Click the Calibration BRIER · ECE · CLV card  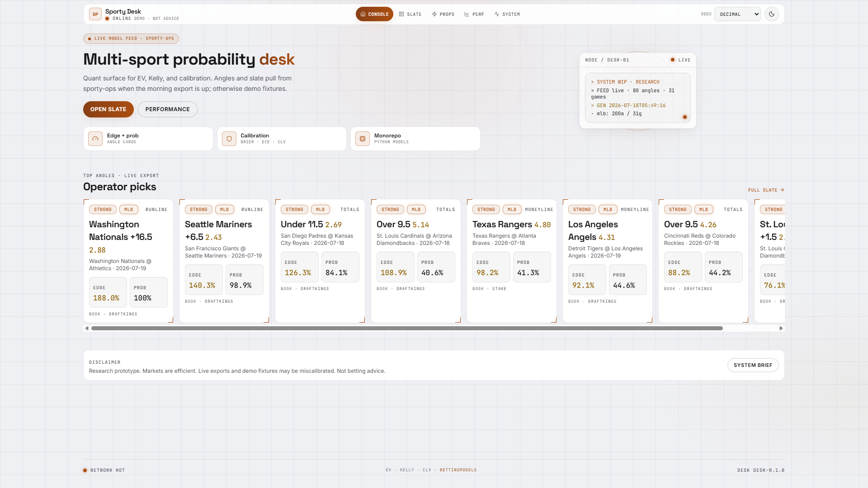coord(282,139)
